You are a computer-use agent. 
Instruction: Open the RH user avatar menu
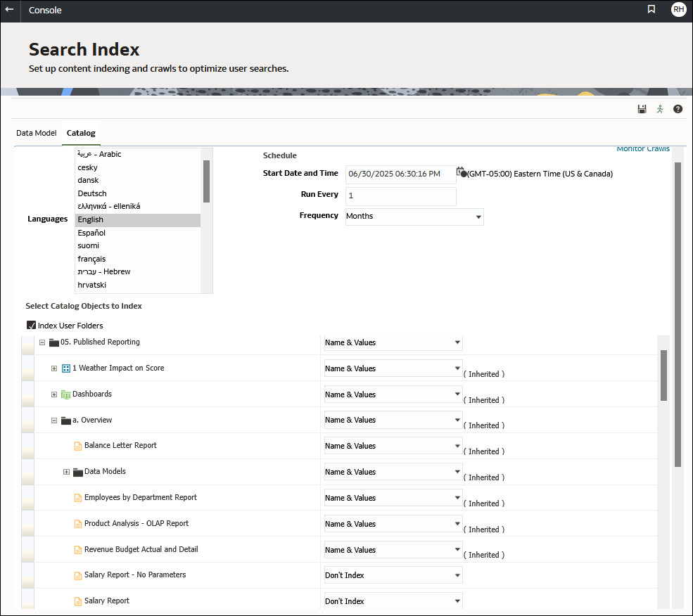(678, 10)
